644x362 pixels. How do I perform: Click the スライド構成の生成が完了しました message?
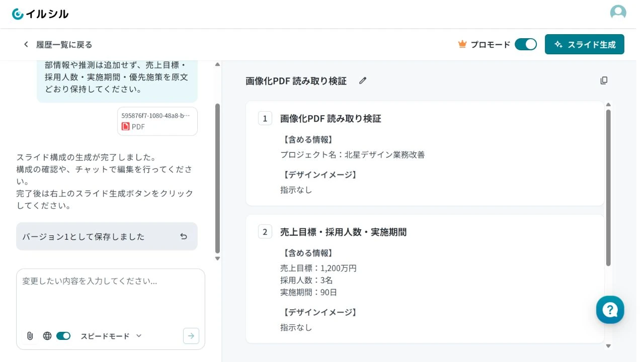(105, 182)
